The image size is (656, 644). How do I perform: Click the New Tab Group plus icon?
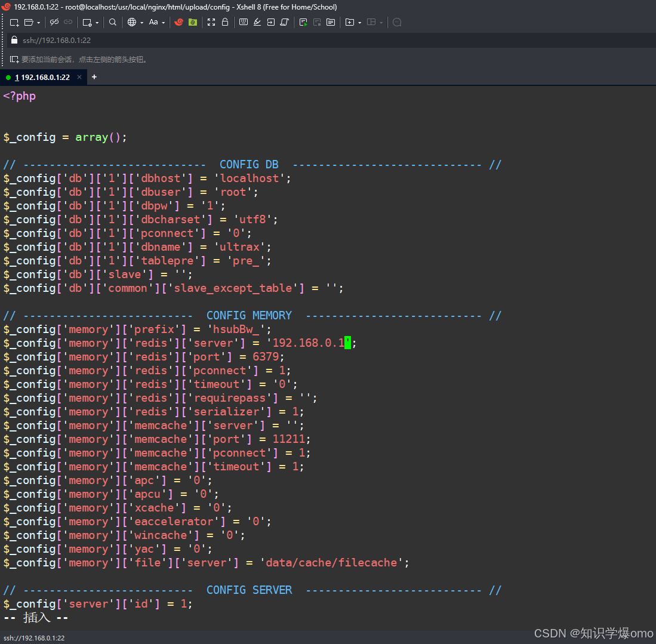pyautogui.click(x=350, y=23)
